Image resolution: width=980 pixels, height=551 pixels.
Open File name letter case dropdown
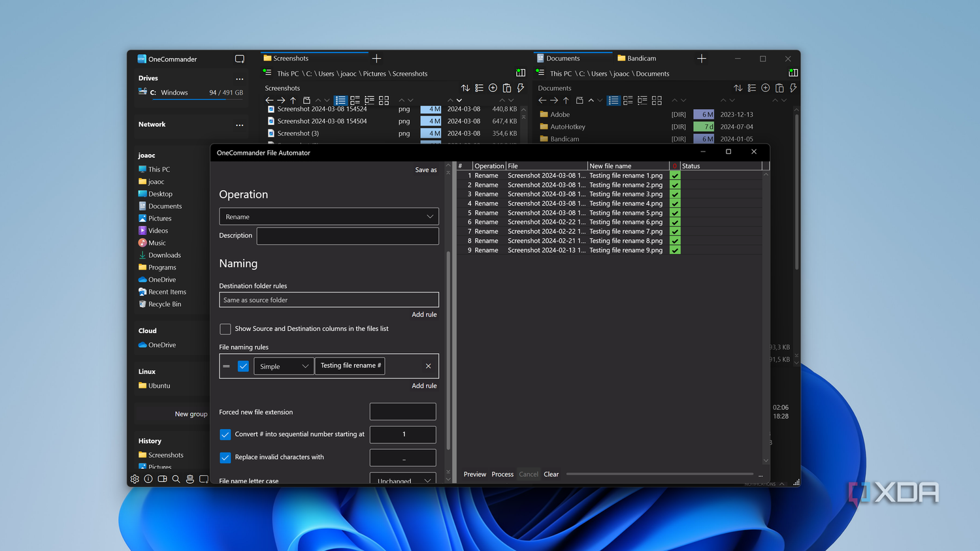point(402,479)
